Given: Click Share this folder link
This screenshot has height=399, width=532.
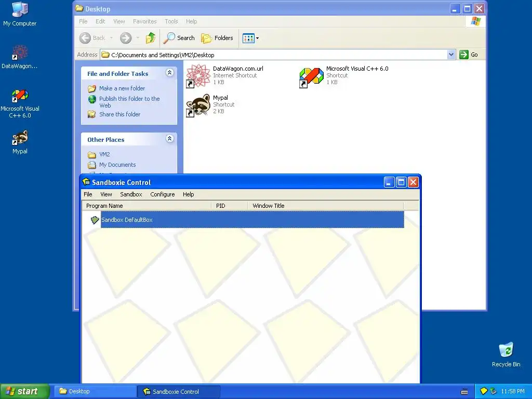Looking at the screenshot, I should [119, 114].
